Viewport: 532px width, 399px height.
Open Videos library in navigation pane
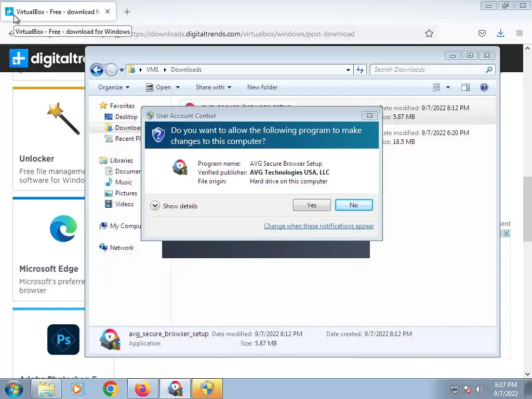coord(119,204)
